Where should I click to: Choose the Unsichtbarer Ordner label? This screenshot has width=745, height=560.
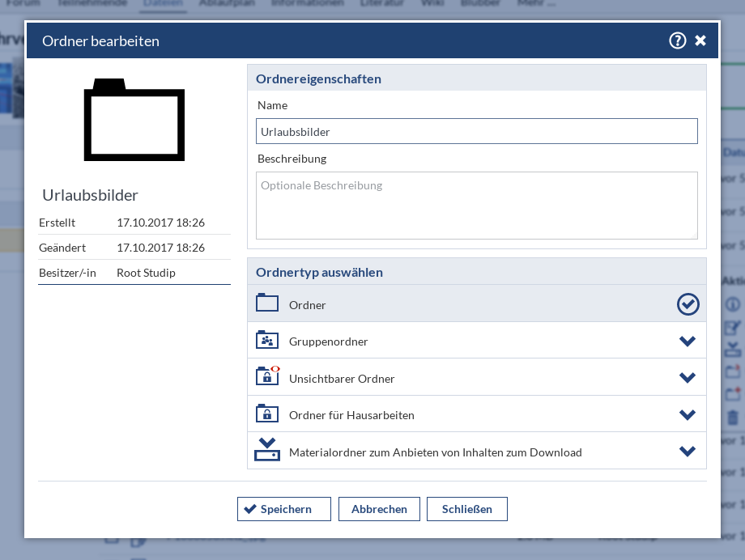[342, 379]
